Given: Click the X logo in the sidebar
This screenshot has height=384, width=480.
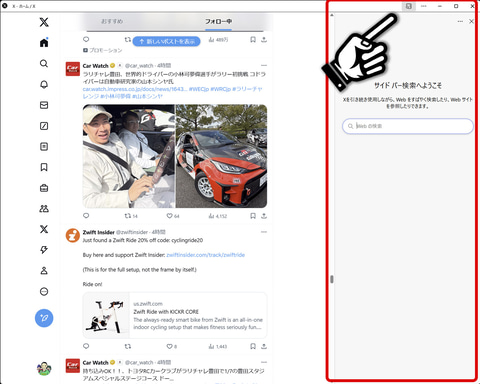Looking at the screenshot, I should click(x=44, y=22).
